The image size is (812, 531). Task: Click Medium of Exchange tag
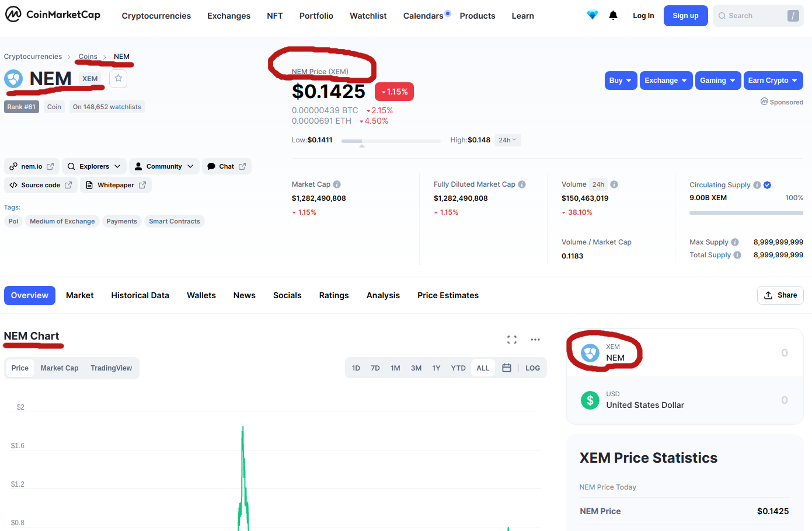pyautogui.click(x=62, y=221)
